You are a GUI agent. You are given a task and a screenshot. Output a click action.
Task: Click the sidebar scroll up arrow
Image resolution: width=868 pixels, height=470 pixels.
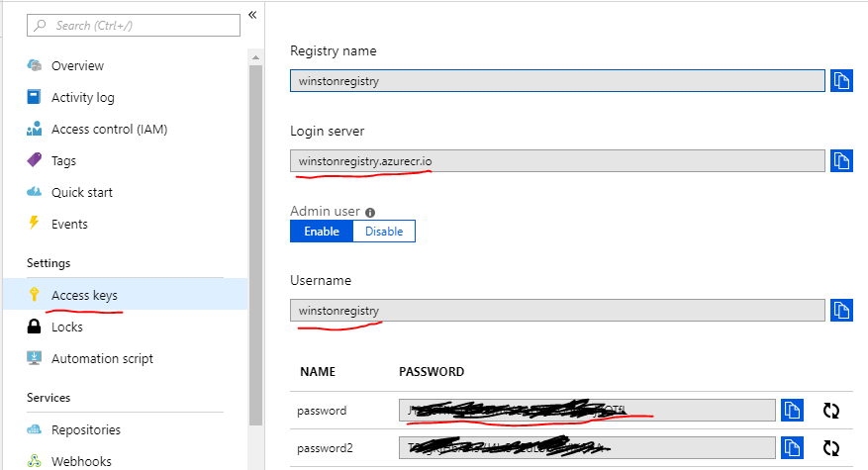point(255,57)
